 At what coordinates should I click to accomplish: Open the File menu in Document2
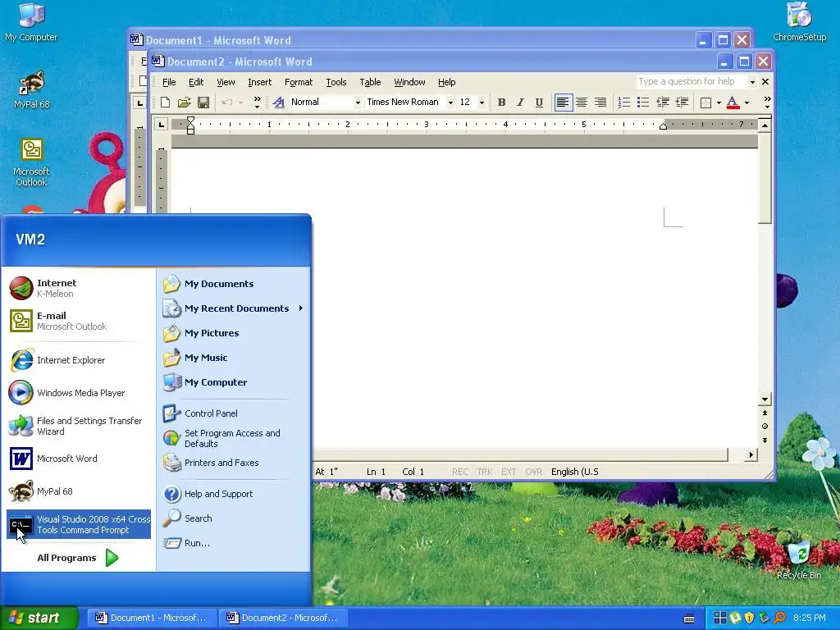pyautogui.click(x=169, y=82)
